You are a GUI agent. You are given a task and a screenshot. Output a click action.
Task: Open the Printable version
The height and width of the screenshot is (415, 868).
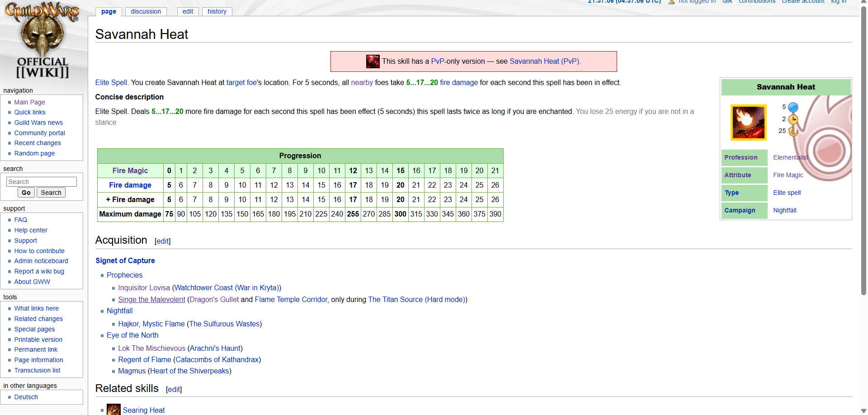(38, 340)
